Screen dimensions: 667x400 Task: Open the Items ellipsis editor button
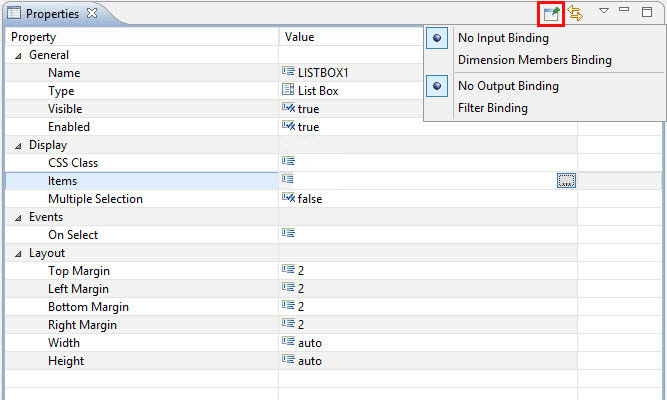point(566,181)
